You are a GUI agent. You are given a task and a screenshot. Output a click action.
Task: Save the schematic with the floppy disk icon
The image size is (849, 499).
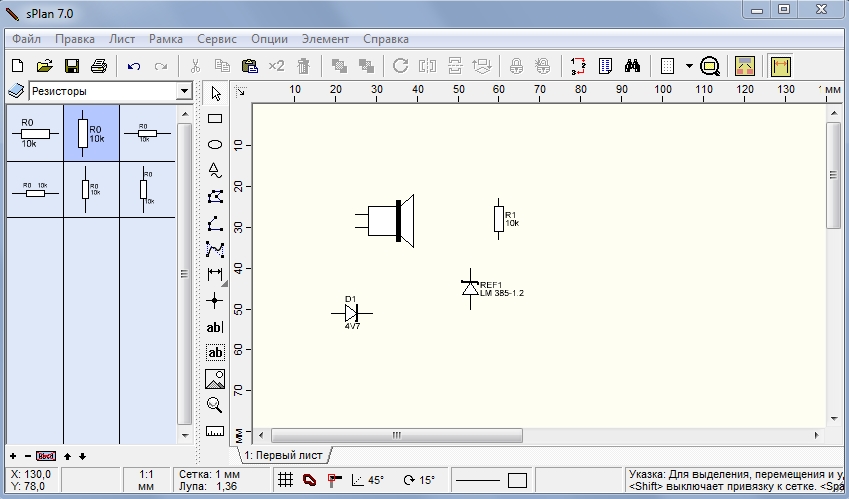click(71, 66)
